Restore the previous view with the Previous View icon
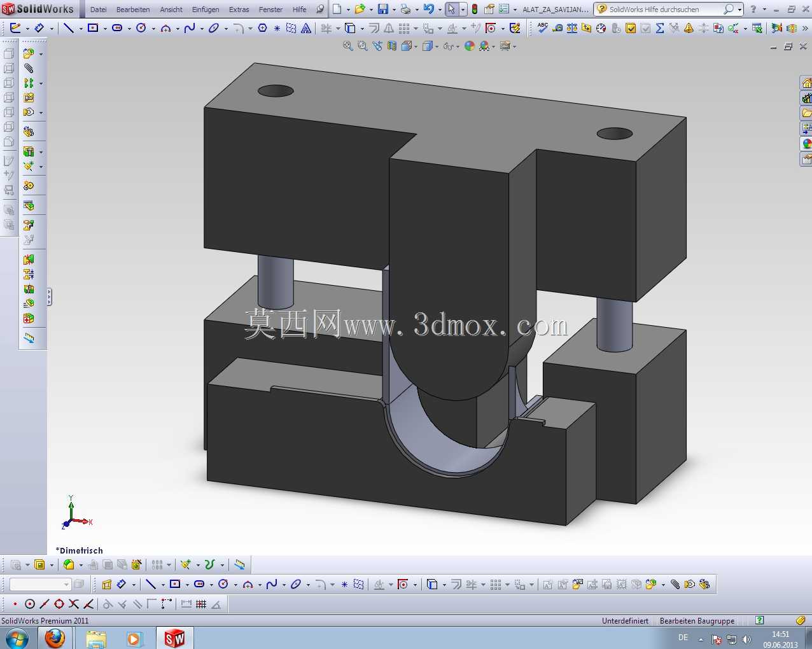812x649 pixels. [x=377, y=46]
